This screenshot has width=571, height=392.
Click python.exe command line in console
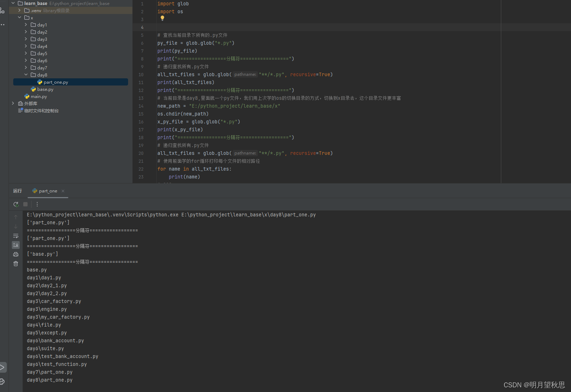(171, 215)
